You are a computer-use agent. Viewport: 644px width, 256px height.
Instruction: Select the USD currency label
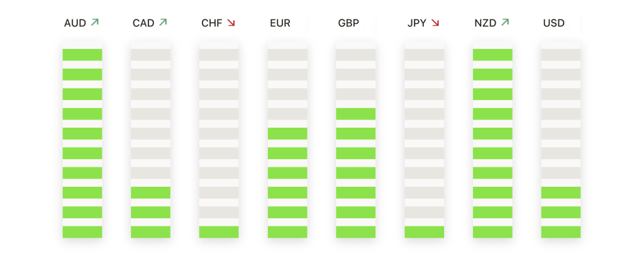(x=553, y=23)
